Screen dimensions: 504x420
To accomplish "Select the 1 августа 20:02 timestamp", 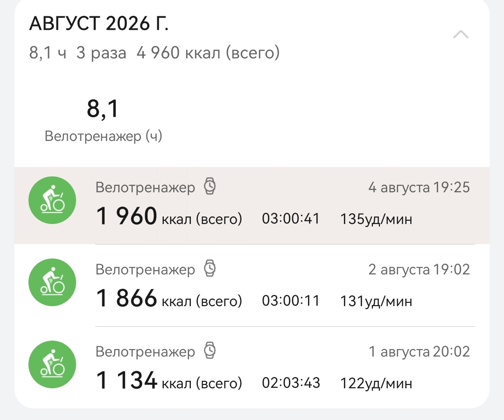I will (419, 352).
